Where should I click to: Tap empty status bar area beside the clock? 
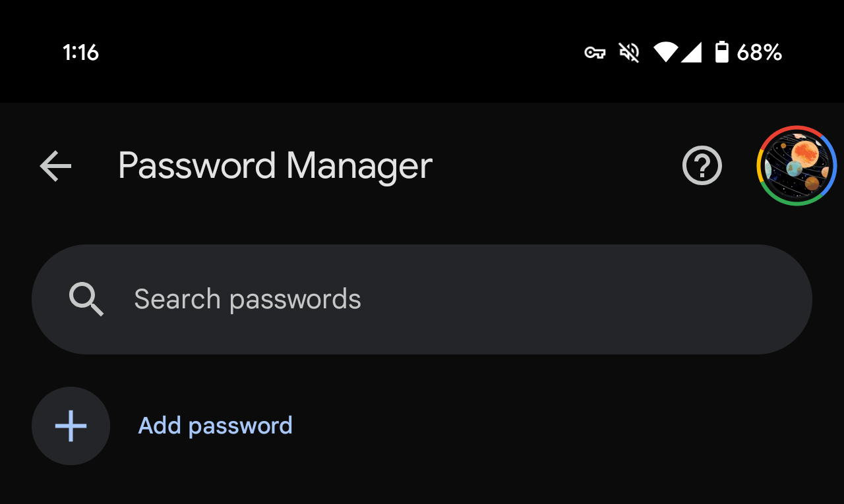pyautogui.click(x=330, y=53)
